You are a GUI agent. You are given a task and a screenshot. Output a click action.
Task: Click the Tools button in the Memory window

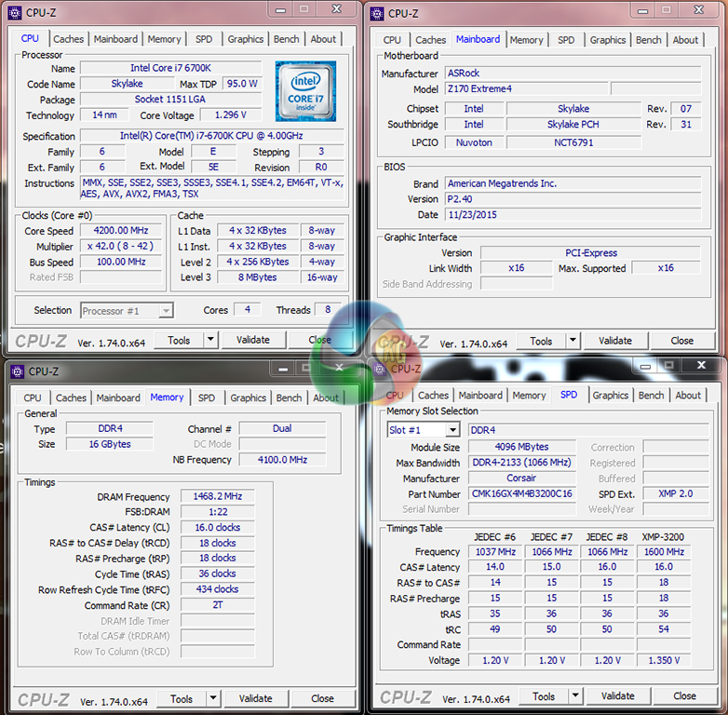point(182,699)
